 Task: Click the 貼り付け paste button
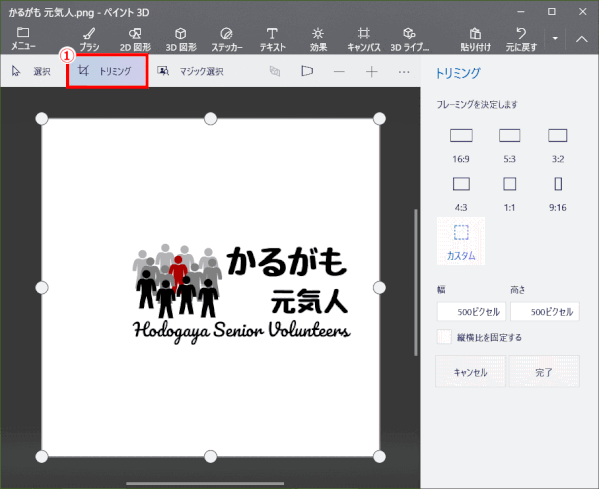pyautogui.click(x=475, y=39)
